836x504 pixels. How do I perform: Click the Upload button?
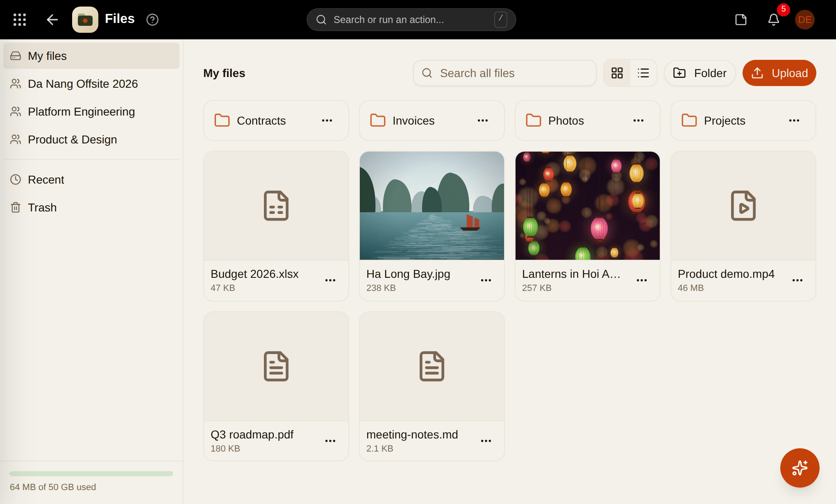[779, 73]
